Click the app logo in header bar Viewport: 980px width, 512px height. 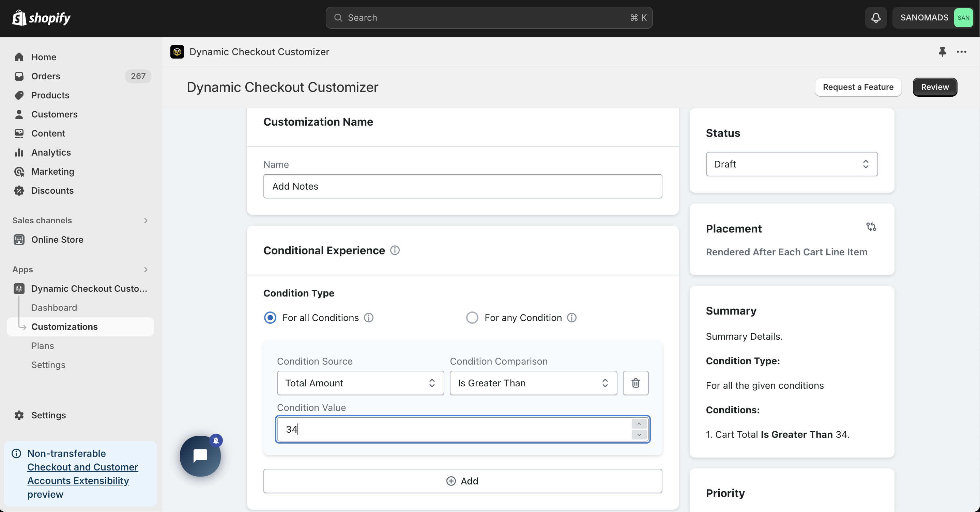pyautogui.click(x=177, y=52)
